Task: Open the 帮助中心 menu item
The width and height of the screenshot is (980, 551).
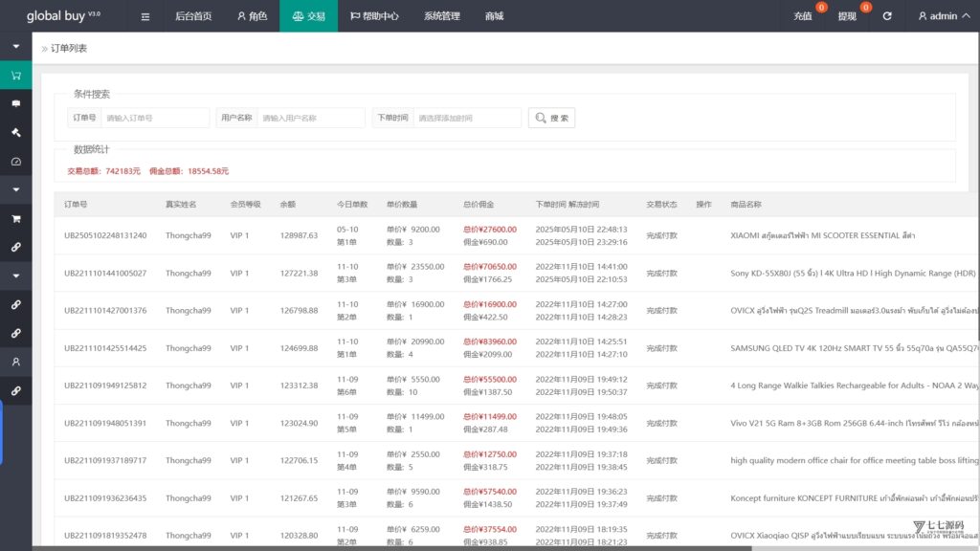Action: [374, 16]
